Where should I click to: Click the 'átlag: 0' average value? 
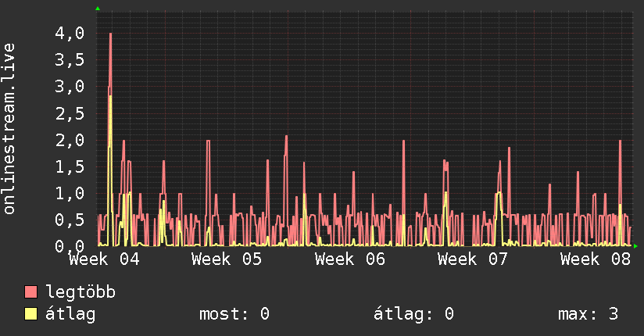click(x=413, y=314)
